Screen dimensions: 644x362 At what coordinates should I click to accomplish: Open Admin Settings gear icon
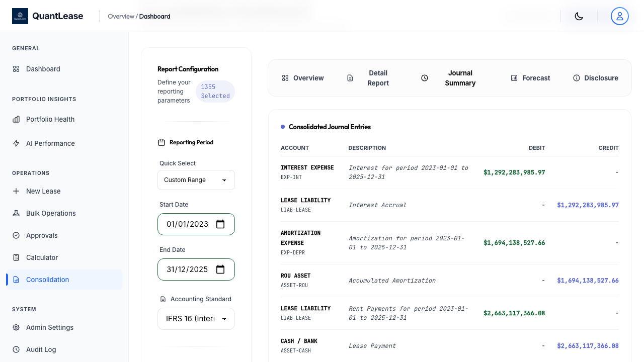coord(16,327)
